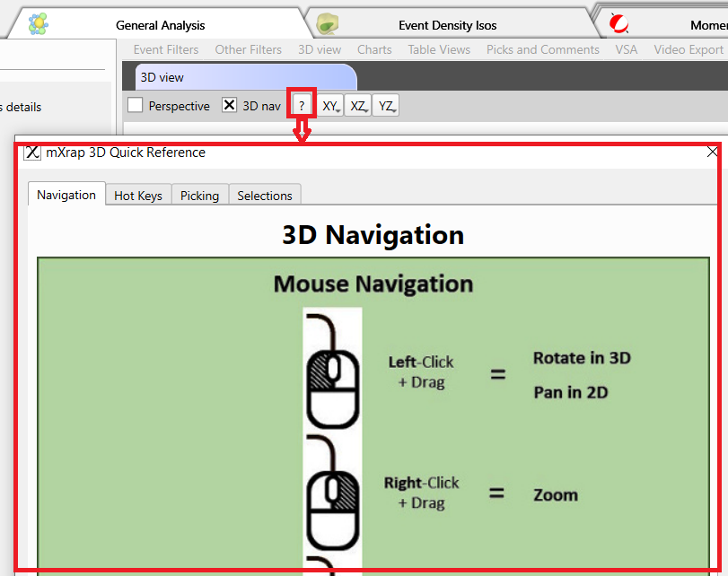Switch to the Hot Keys tab

click(138, 196)
